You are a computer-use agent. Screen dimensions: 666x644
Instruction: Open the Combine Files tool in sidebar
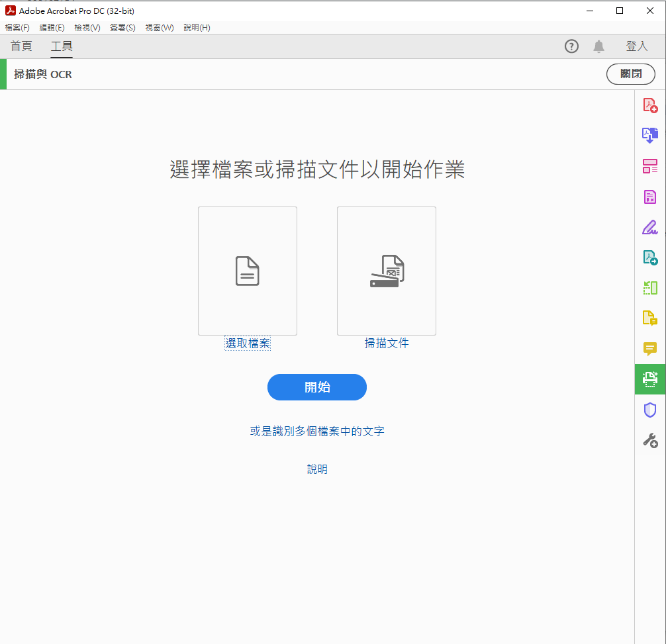tap(650, 135)
